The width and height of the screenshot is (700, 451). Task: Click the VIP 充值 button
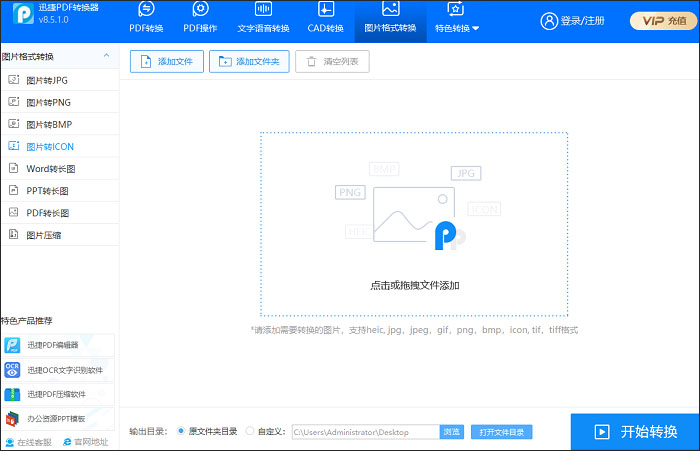[x=663, y=21]
